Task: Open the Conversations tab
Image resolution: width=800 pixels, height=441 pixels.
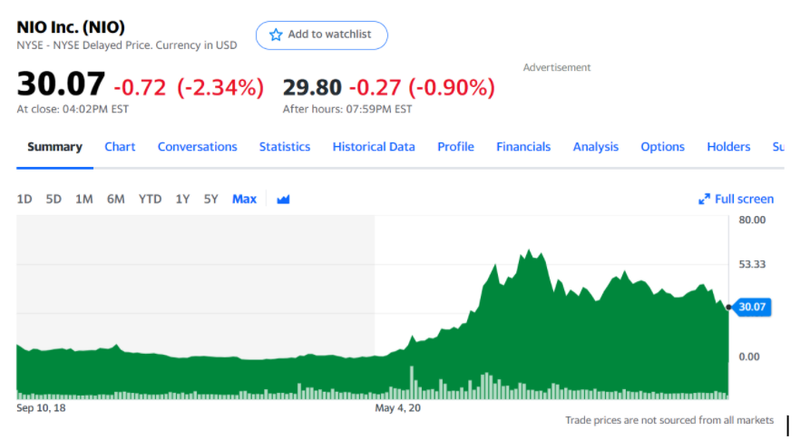Action: pyautogui.click(x=197, y=147)
